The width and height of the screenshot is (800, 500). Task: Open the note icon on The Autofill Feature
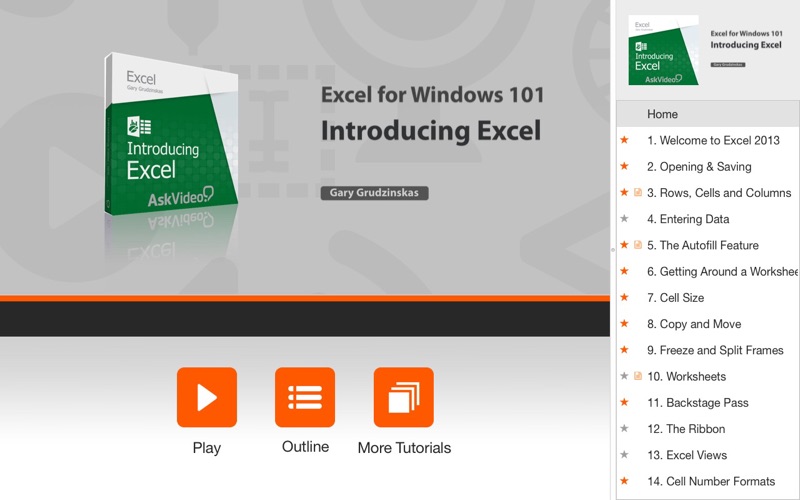tap(638, 245)
